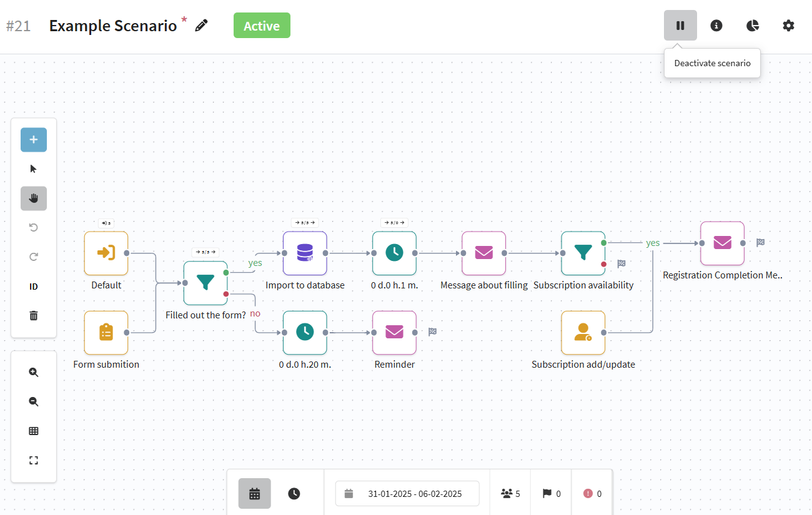The height and width of the screenshot is (515, 812).
Task: Select the Import to database node
Action: pyautogui.click(x=305, y=253)
